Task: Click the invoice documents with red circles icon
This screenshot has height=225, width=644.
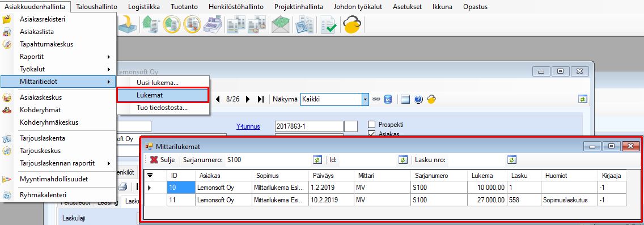Action: point(257,24)
